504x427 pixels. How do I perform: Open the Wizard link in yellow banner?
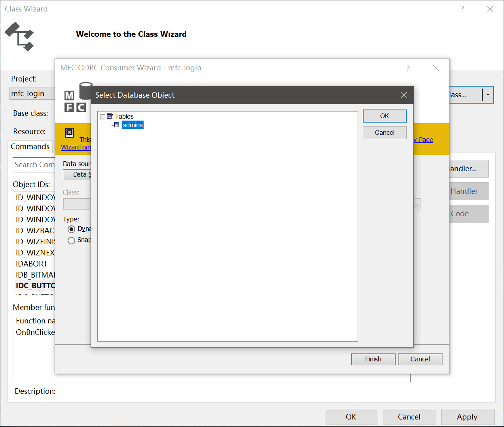click(x=76, y=147)
